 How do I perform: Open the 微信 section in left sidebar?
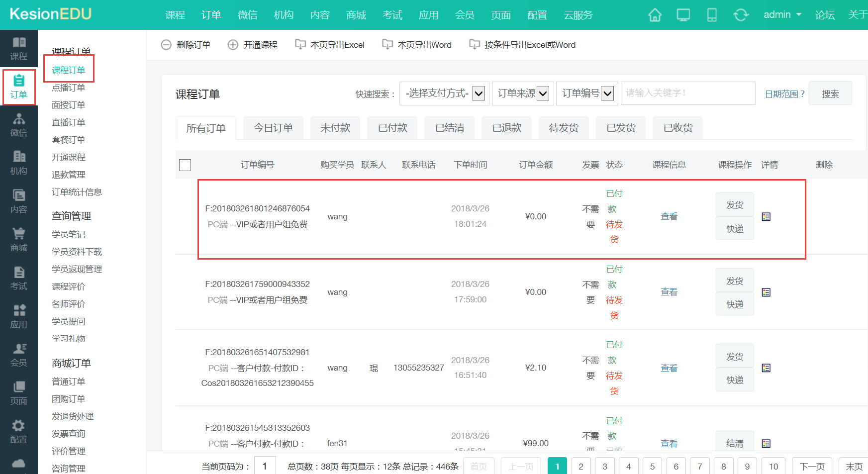pyautogui.click(x=19, y=124)
